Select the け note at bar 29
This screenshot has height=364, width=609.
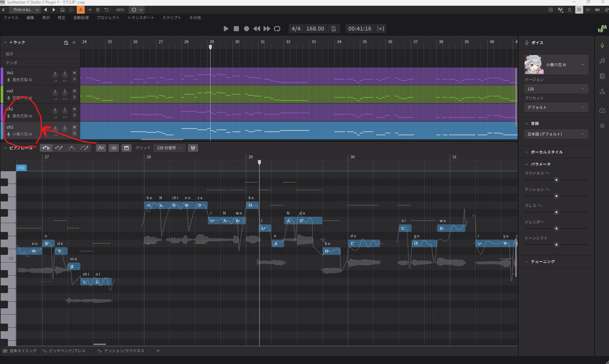click(252, 205)
